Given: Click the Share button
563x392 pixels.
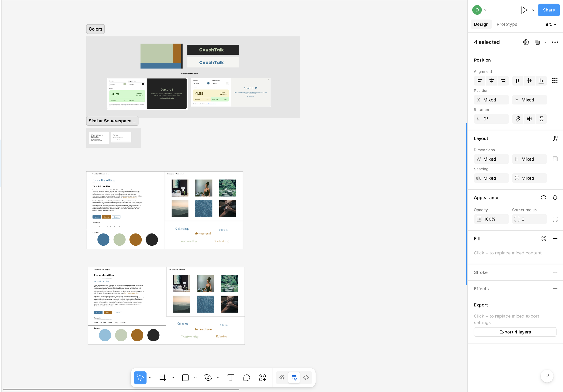Looking at the screenshot, I should tap(549, 10).
